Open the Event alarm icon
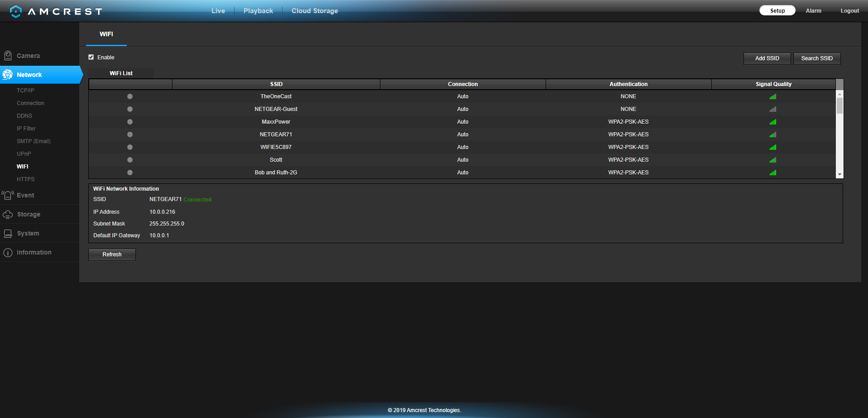This screenshot has height=418, width=868. (8, 195)
